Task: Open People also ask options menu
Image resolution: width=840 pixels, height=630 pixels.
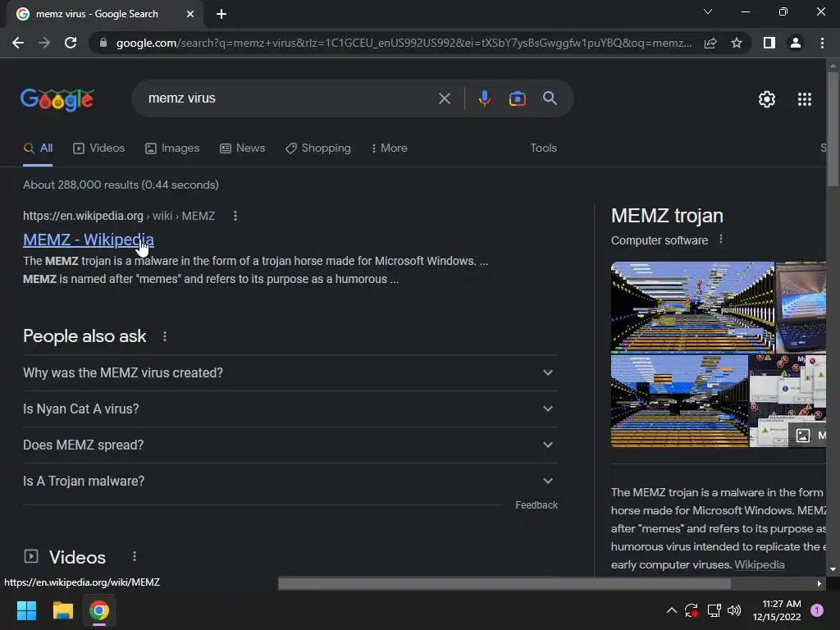Action: (x=164, y=336)
